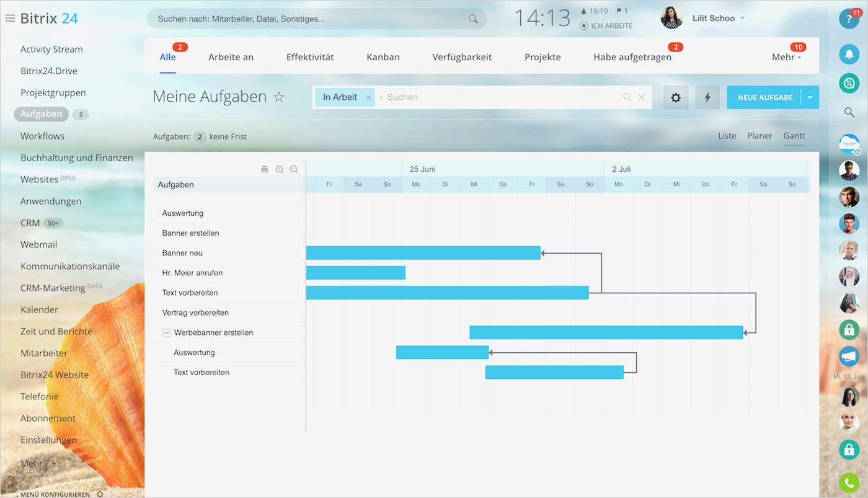This screenshot has width=868, height=498.
Task: Click the search magnifier in the top search bar
Action: pos(473,19)
